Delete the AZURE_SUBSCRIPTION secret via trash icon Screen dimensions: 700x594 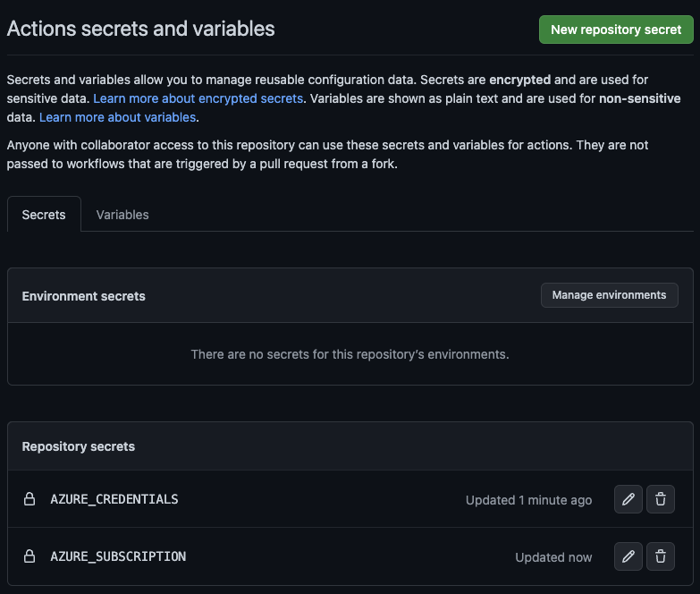[x=661, y=556]
